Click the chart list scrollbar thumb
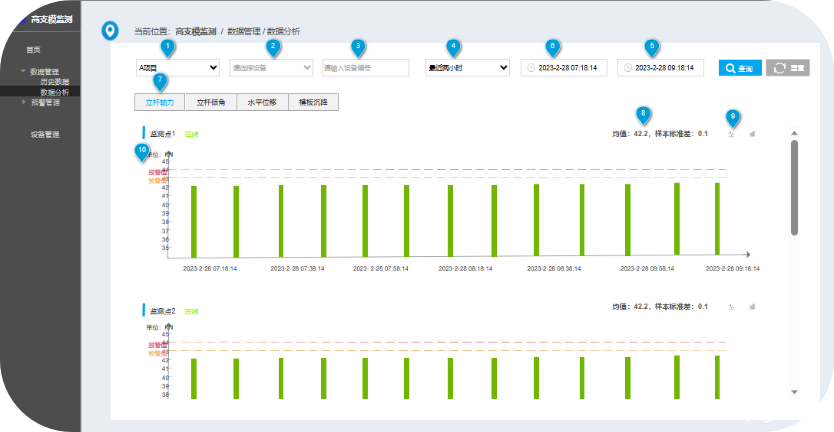The image size is (834, 432). (794, 187)
